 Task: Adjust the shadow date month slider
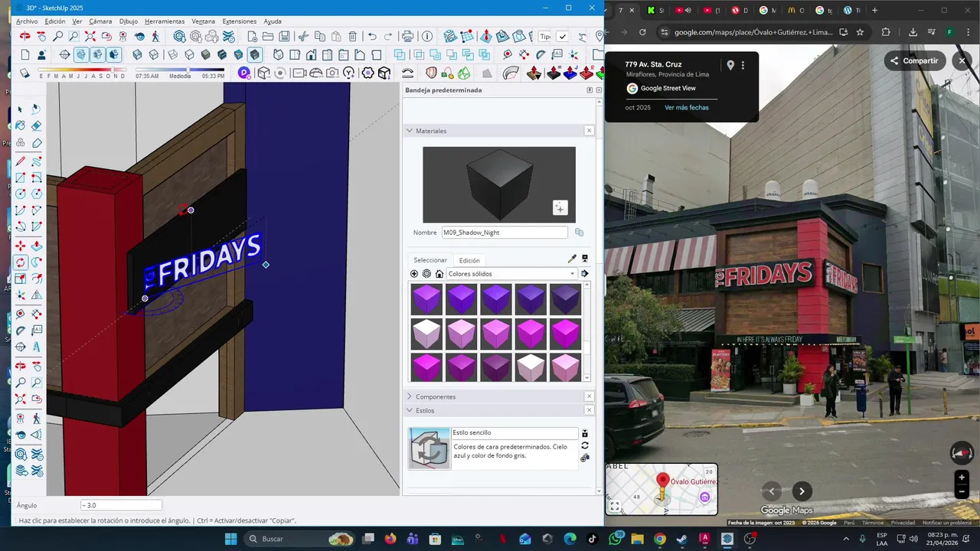[x=113, y=70]
